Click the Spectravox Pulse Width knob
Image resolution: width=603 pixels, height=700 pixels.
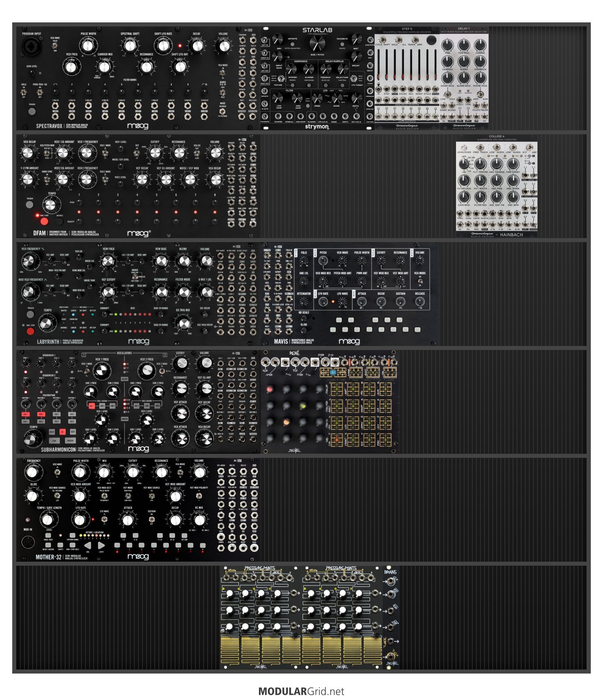pos(88,46)
